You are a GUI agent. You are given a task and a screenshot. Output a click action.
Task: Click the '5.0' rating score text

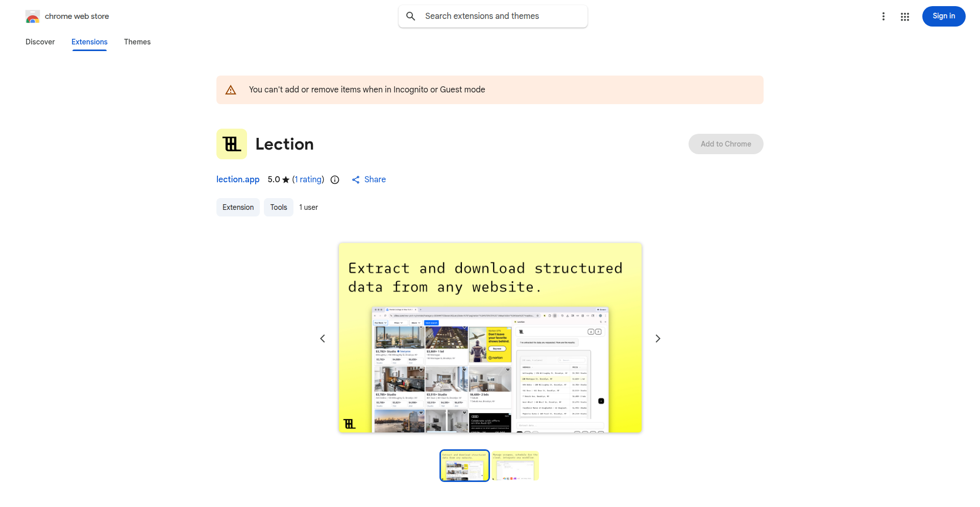click(x=274, y=179)
